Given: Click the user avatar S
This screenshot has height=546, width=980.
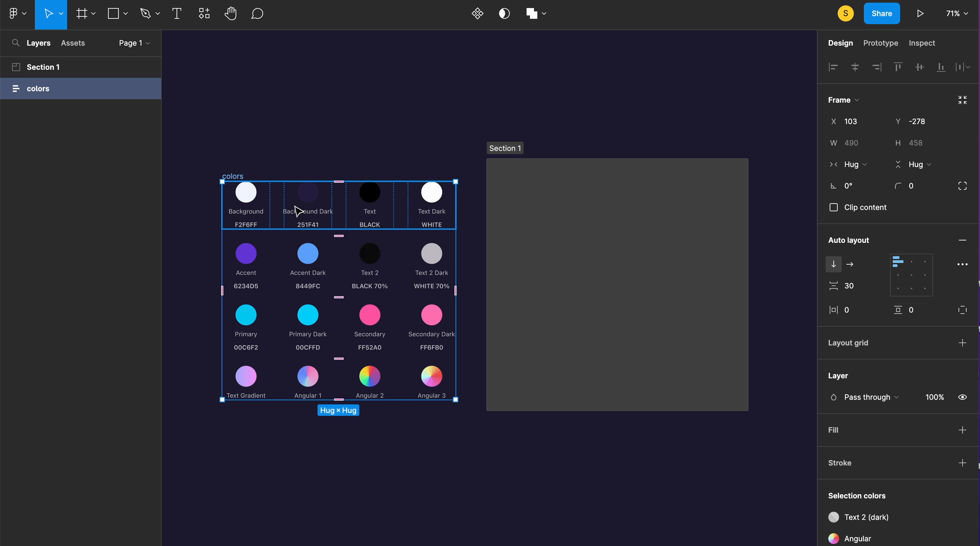Looking at the screenshot, I should [845, 13].
